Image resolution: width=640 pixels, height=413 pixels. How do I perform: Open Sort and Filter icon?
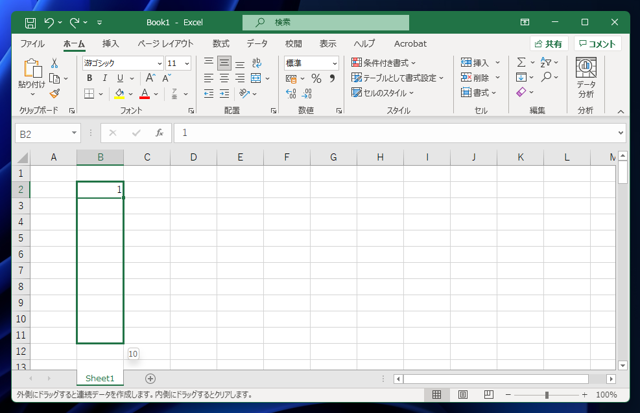point(546,62)
